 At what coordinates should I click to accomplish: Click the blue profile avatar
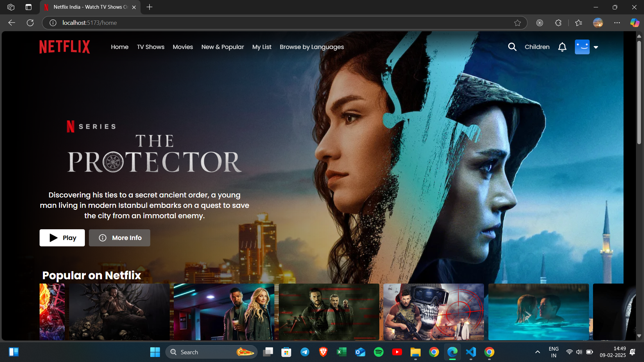point(582,47)
